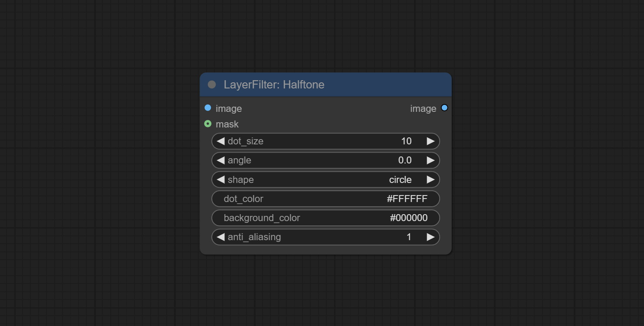
Task: Collapse the node using the gray title dot
Action: tap(212, 85)
